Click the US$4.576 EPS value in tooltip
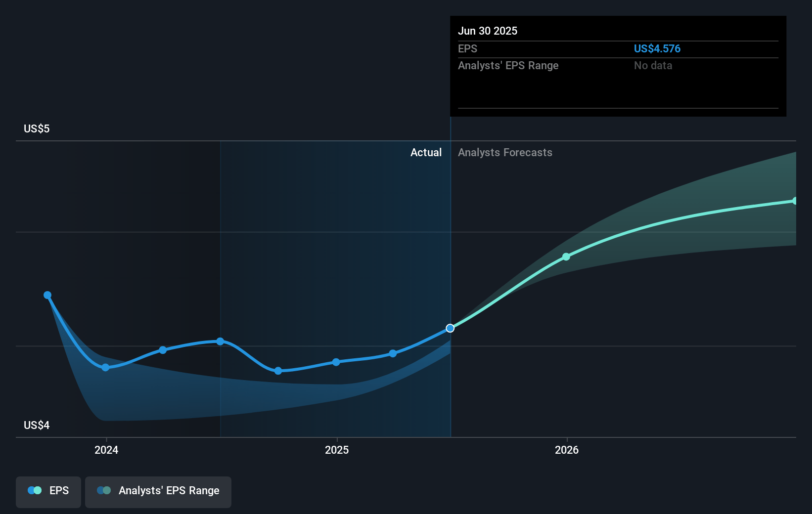Screen dimensions: 812x514 click(x=657, y=48)
